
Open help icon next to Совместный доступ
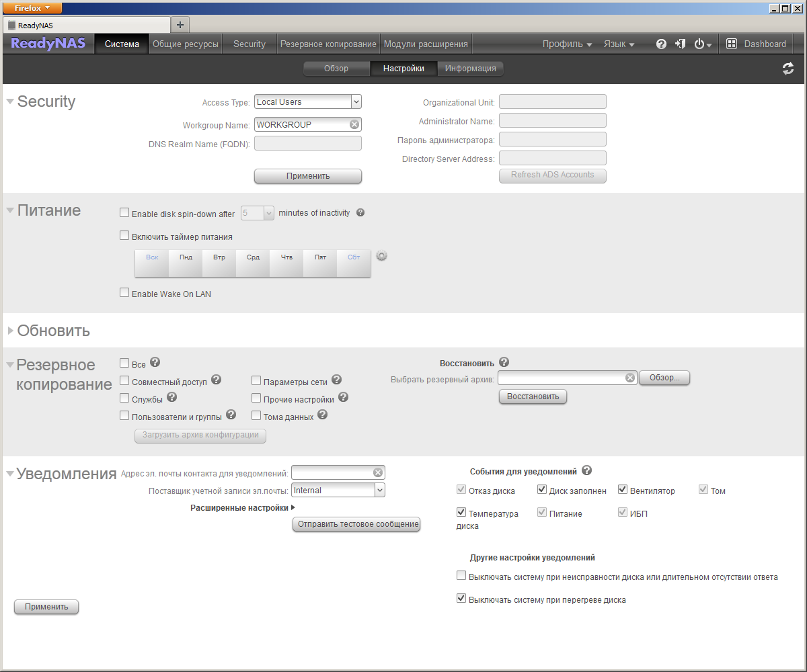pos(216,379)
